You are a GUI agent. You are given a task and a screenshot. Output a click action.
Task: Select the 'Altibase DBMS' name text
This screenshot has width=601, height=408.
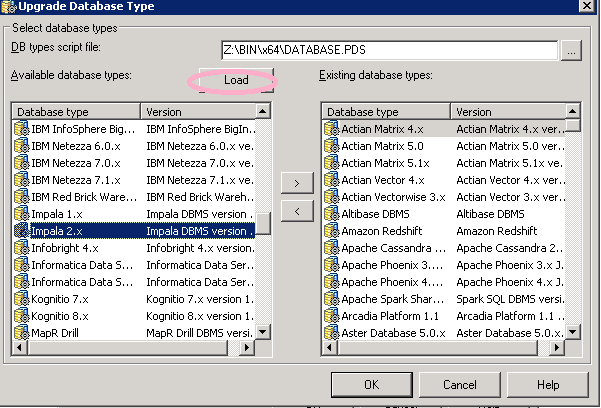(x=375, y=214)
